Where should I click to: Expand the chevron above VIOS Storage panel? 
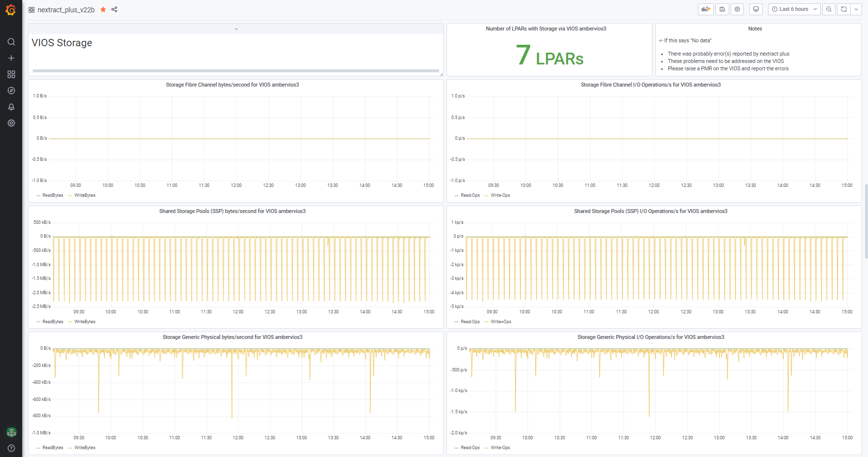tap(236, 29)
